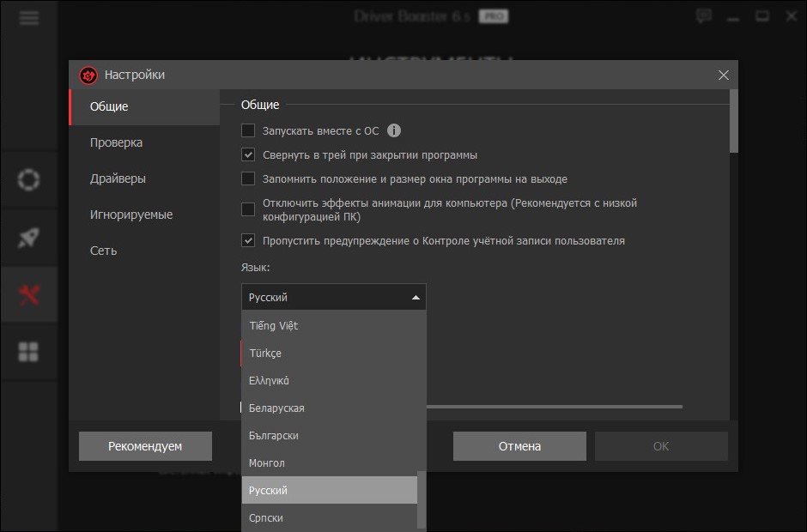Click the feedback chat icon in title bar
Viewport: 807px width, 532px height.
pyautogui.click(x=704, y=16)
